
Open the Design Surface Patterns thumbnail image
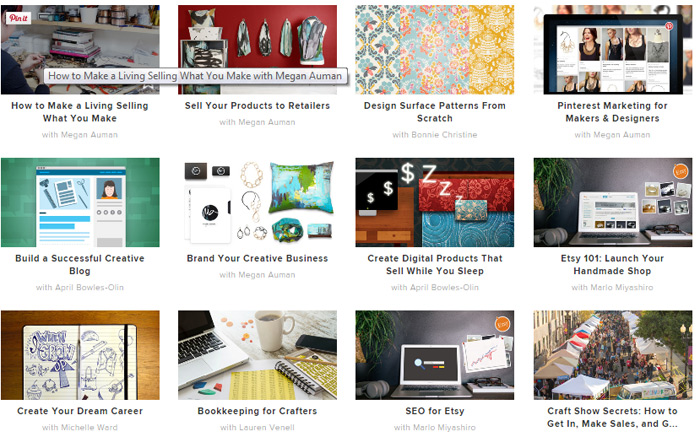point(434,50)
